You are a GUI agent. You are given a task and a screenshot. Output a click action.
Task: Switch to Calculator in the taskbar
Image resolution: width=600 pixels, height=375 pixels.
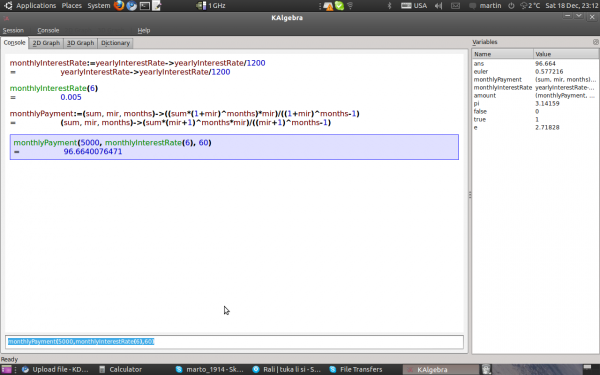(x=121, y=369)
